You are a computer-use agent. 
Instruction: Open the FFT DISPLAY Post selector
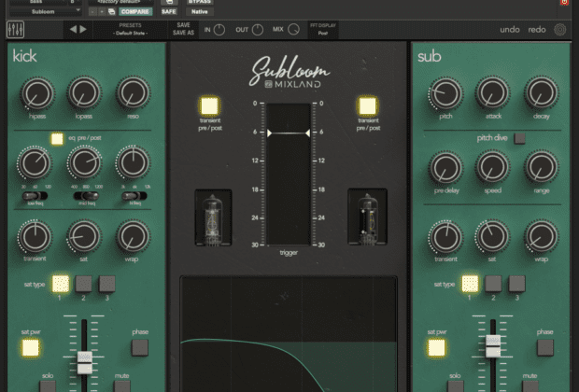coord(323,29)
